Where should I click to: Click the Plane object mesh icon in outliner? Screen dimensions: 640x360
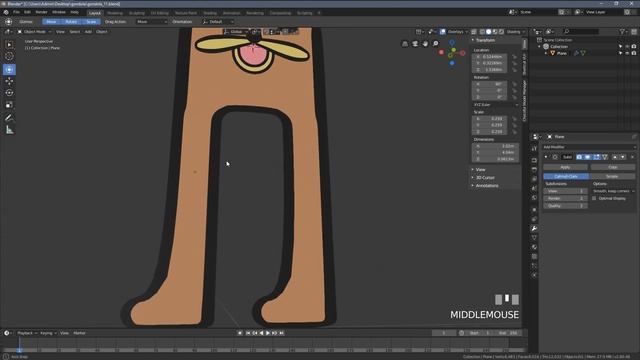click(x=553, y=53)
